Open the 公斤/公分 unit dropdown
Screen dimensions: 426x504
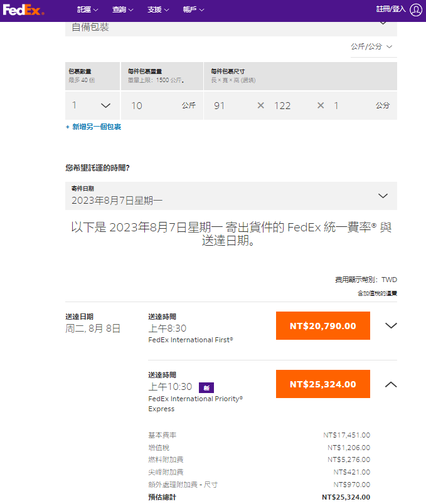(x=373, y=46)
